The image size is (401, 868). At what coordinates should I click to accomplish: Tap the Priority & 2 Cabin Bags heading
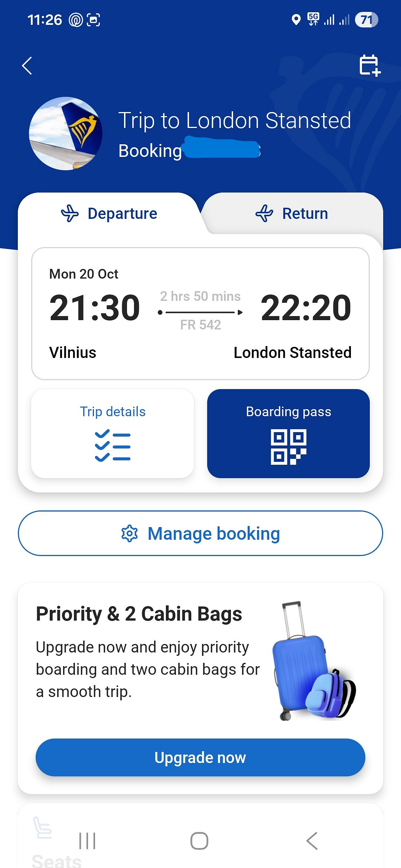(139, 614)
